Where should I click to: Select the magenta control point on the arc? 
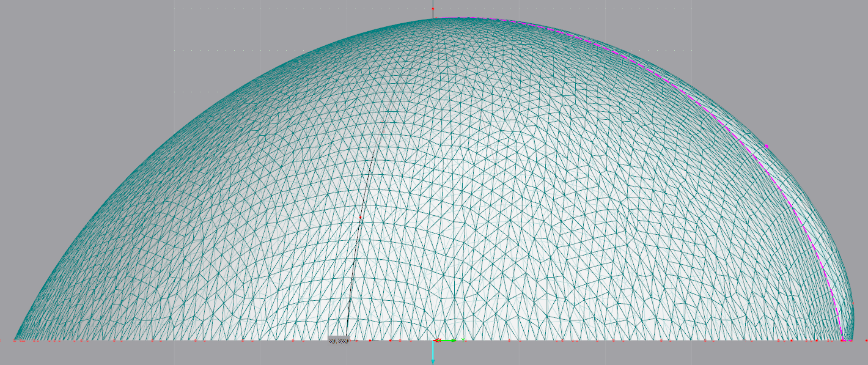click(767, 146)
